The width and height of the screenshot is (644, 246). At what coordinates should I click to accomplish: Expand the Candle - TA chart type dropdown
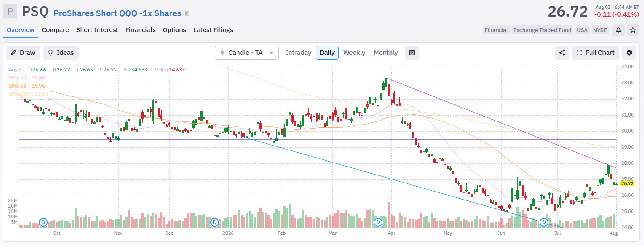click(x=247, y=53)
